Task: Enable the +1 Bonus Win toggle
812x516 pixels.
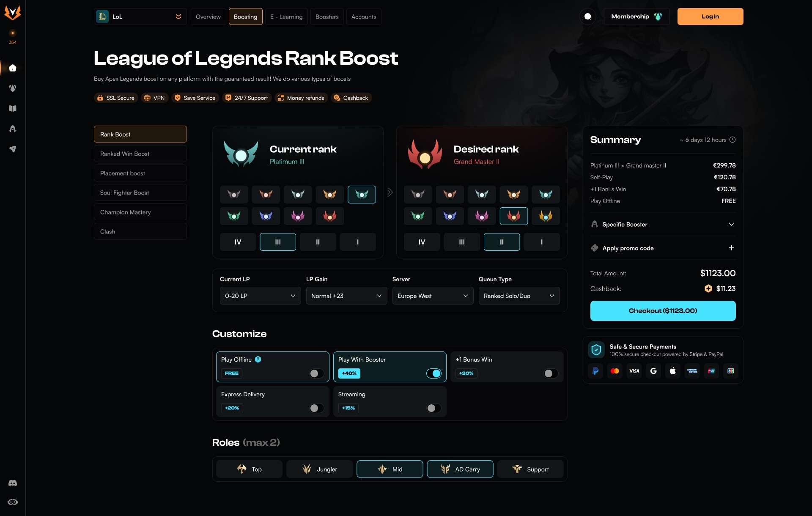Action: coord(551,373)
